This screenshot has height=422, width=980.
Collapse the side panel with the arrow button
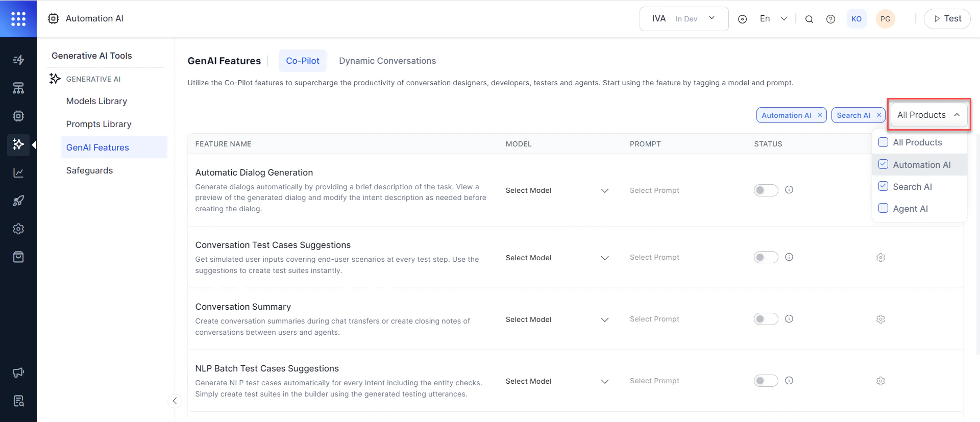(x=175, y=401)
